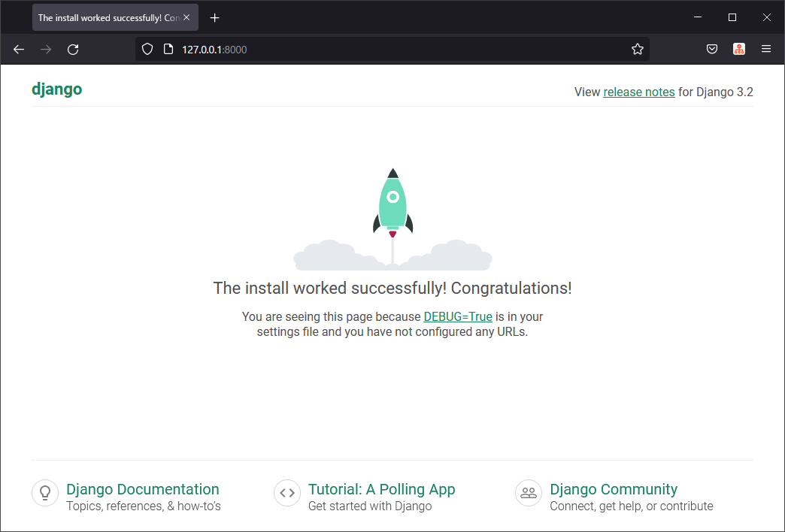The height and width of the screenshot is (532, 785).
Task: Click 'Get started with Django' text
Action: coord(370,506)
